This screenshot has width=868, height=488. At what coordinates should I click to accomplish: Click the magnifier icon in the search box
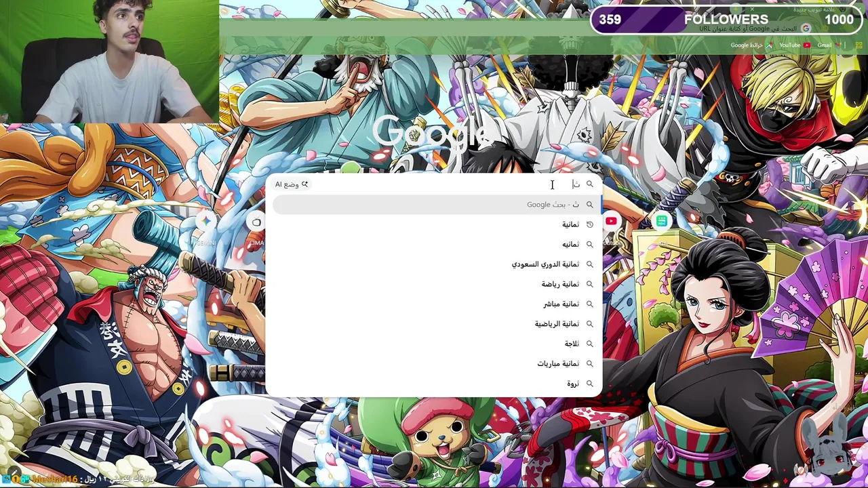[589, 184]
